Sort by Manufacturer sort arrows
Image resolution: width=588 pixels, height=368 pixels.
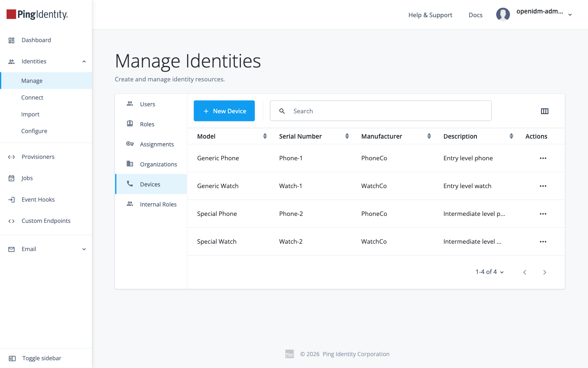click(x=429, y=136)
